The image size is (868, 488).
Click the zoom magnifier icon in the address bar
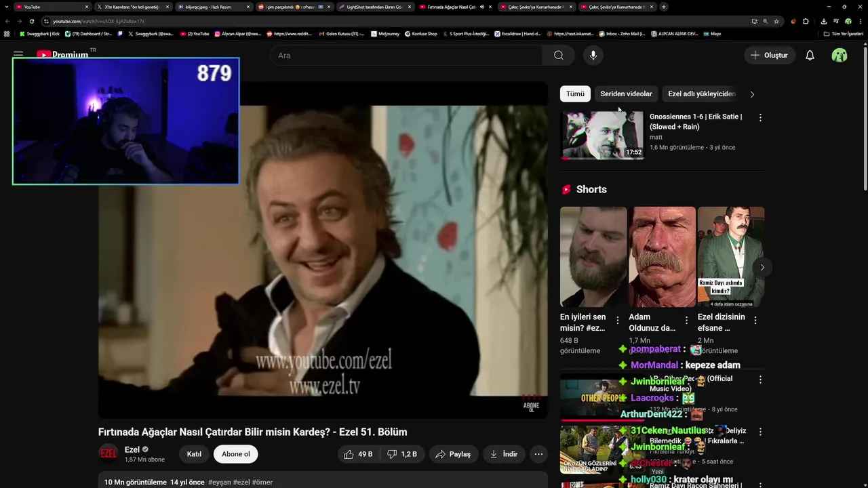tap(766, 21)
